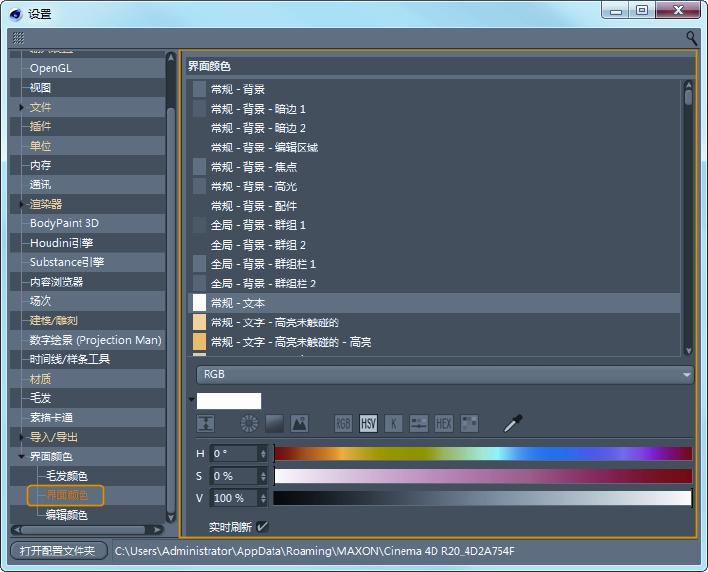Enable the Kelvin (K) color mode
Viewport: 708px width, 572px height.
pyautogui.click(x=394, y=424)
